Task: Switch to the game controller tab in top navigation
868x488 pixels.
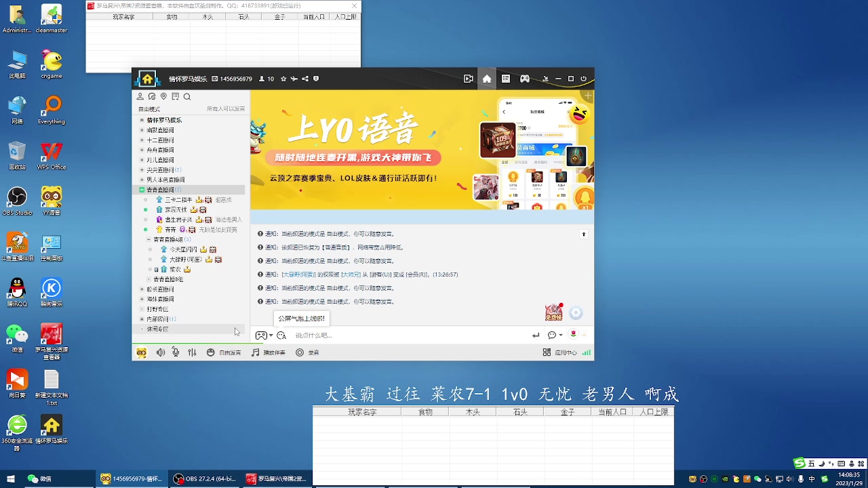Action: pos(524,79)
